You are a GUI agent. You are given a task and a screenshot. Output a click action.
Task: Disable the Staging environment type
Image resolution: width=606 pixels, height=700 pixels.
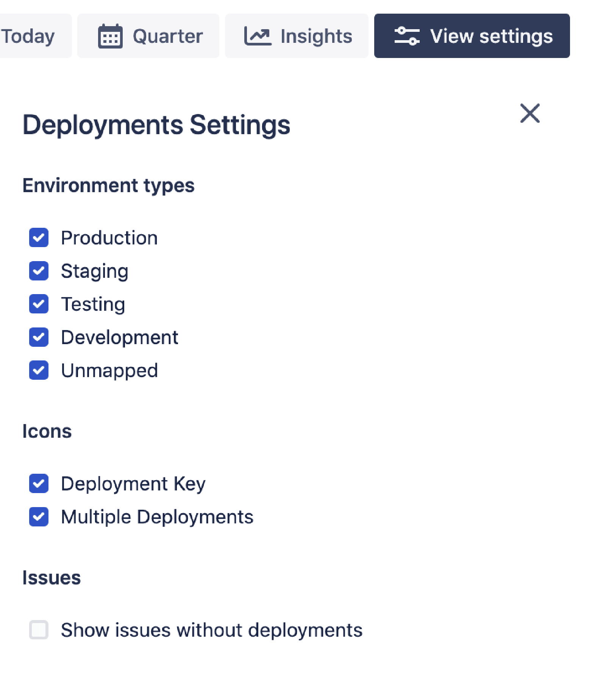pyautogui.click(x=39, y=271)
